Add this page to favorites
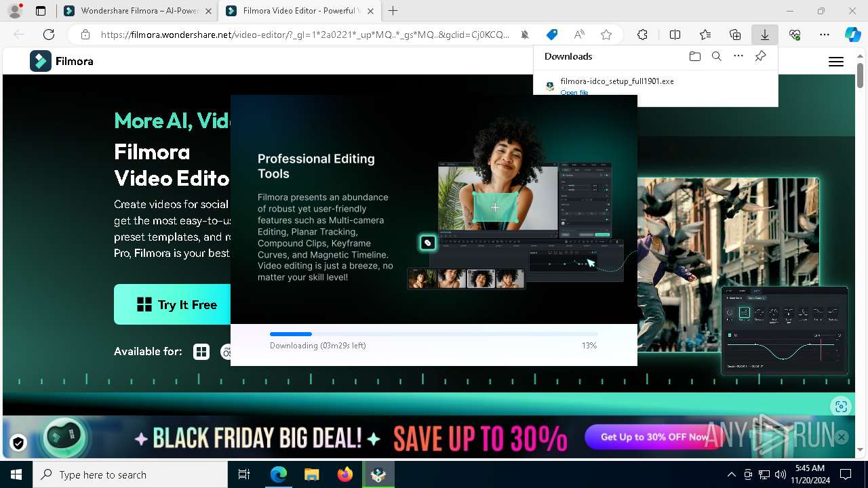Image resolution: width=868 pixels, height=488 pixels. (x=606, y=35)
